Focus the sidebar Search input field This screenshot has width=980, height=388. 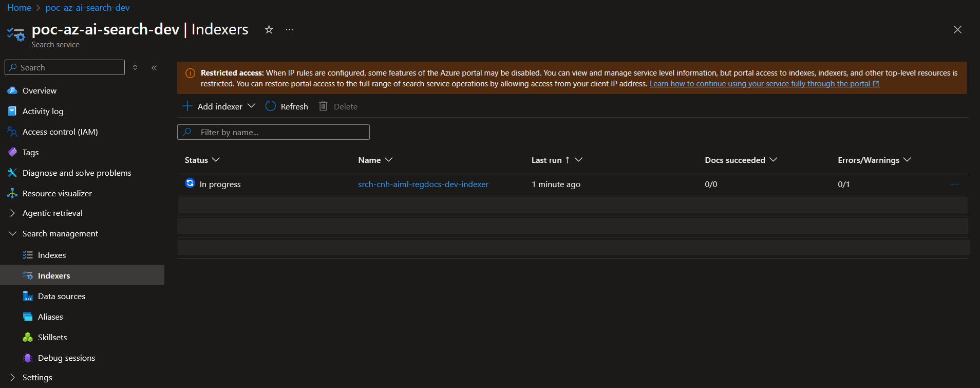(65, 67)
